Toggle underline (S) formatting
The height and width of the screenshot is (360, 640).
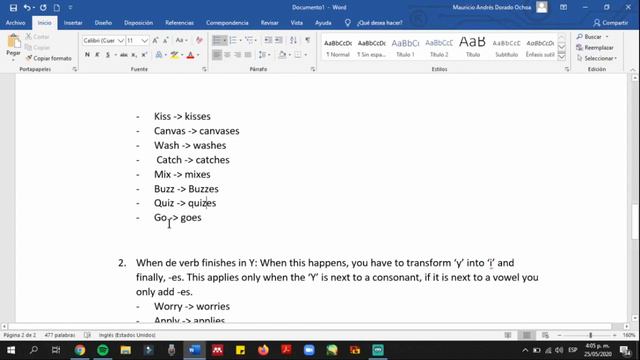[x=107, y=55]
